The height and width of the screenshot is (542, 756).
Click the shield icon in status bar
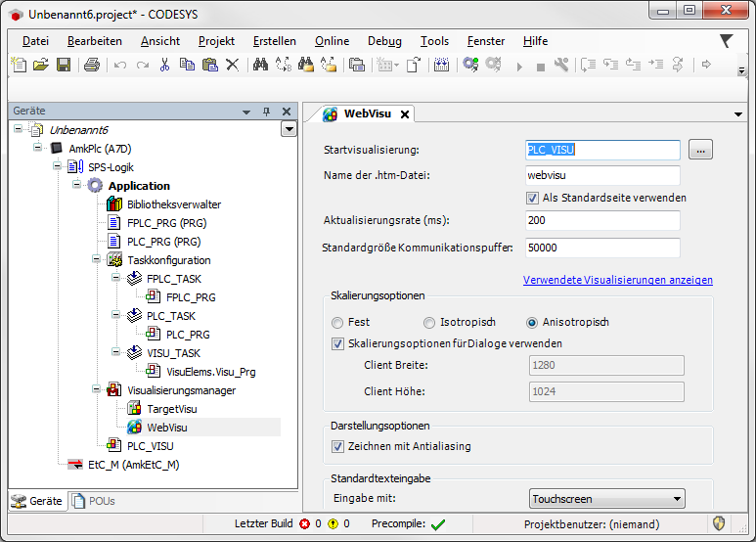(719, 523)
